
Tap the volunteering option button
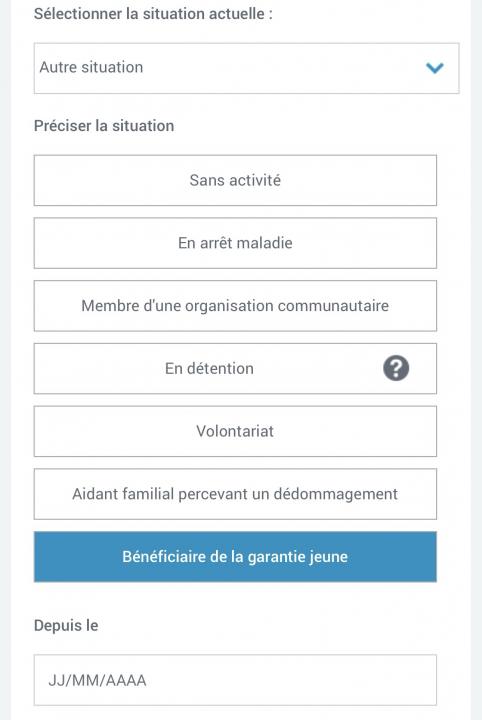click(x=235, y=431)
